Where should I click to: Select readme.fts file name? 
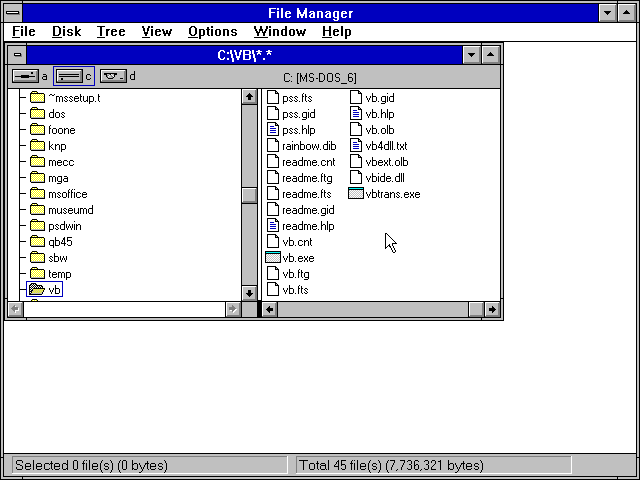pos(307,194)
